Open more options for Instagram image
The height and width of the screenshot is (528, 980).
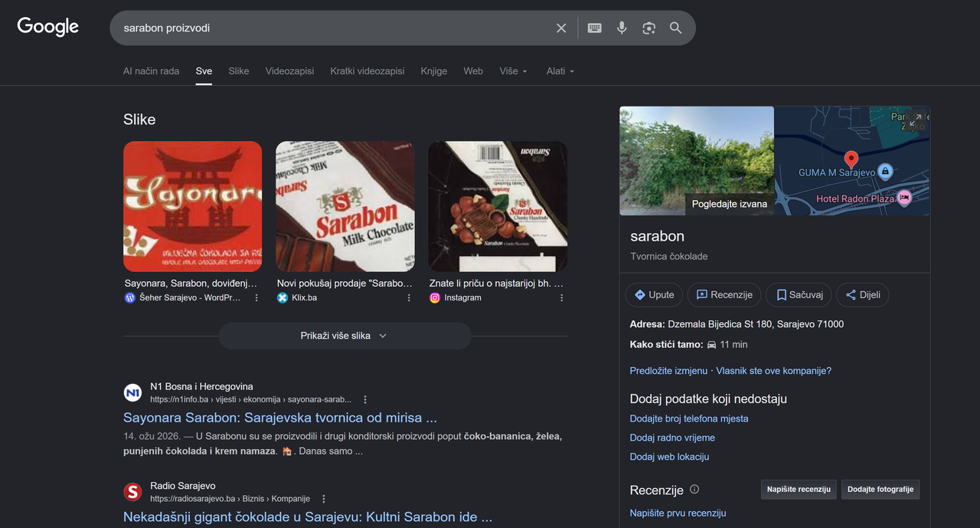[x=561, y=298]
